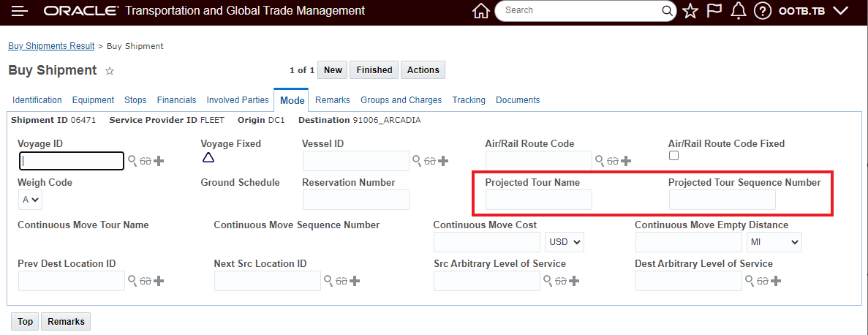Switch to the Financials tab
This screenshot has height=335, width=868.
pos(176,100)
